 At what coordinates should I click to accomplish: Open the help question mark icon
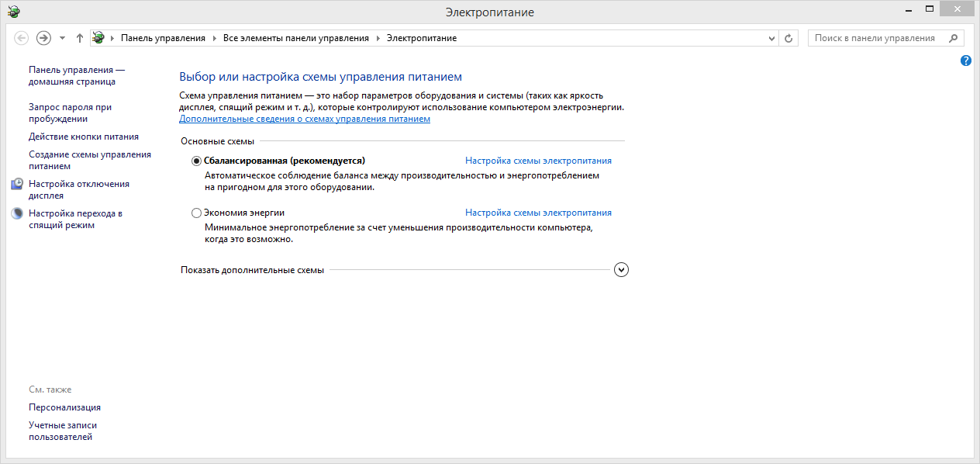966,61
